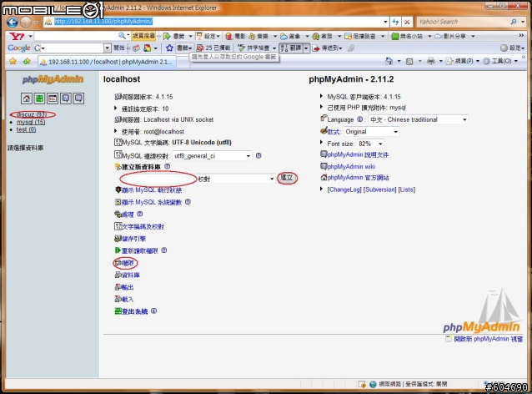
Task: Open the Google toolbar bookmarks menu
Action: tap(184, 48)
